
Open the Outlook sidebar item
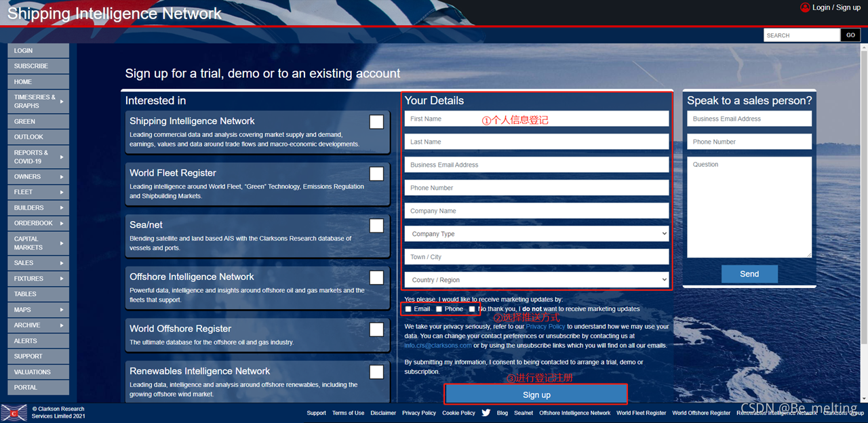(x=38, y=137)
